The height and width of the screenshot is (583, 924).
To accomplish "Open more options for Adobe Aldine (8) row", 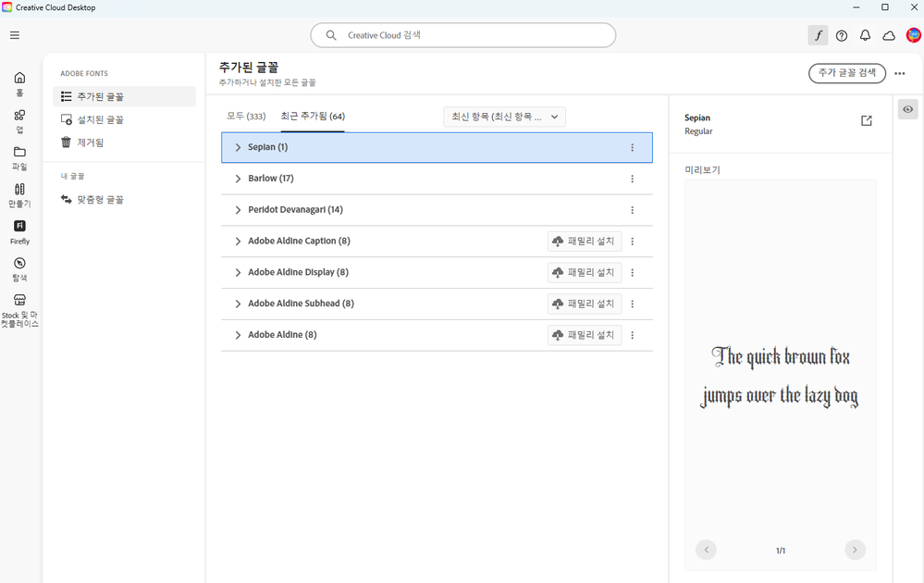I will coord(633,335).
